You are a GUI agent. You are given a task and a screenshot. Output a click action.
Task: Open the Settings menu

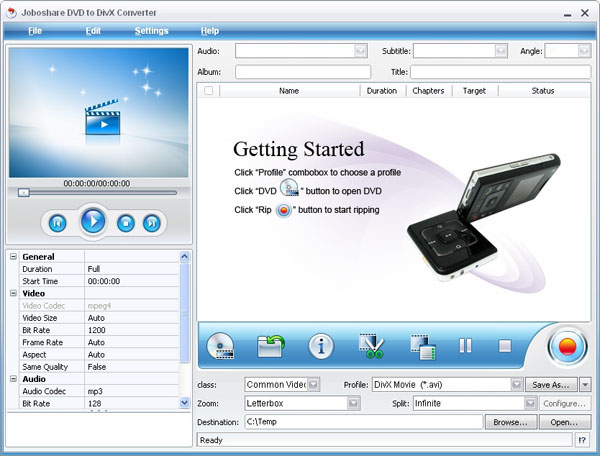coord(152,31)
